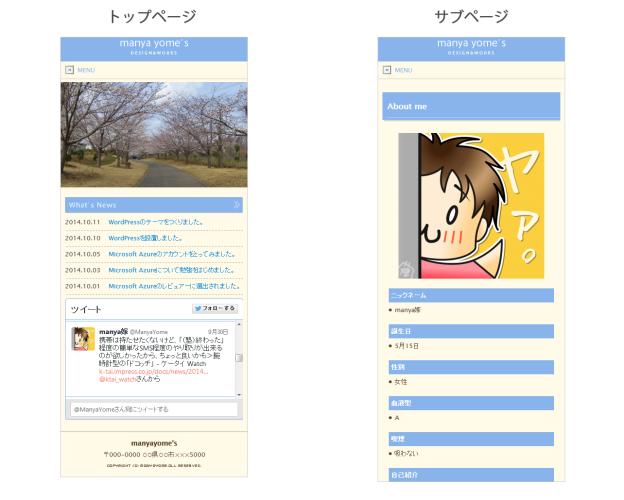Click the tweet author avatar
This screenshot has width=624, height=500.
click(x=83, y=339)
